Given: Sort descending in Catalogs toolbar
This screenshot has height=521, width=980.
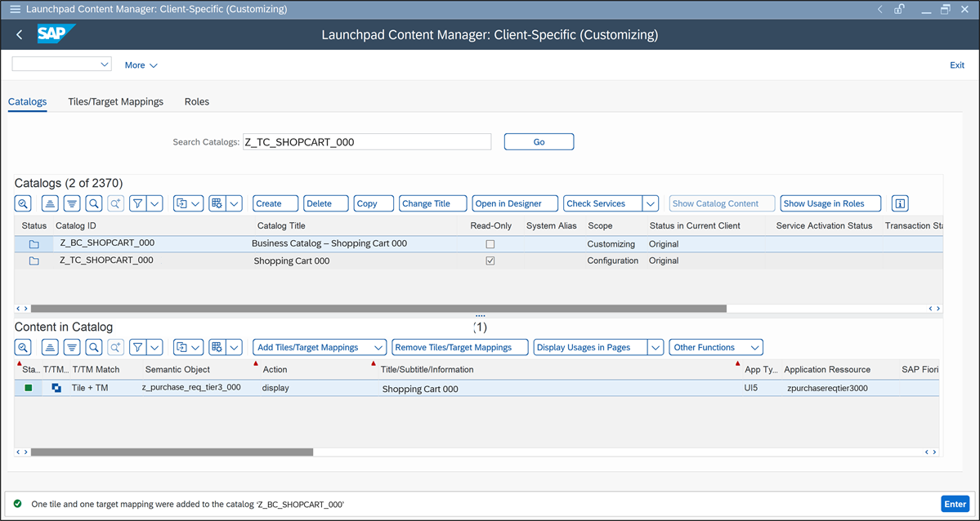Looking at the screenshot, I should pos(73,203).
